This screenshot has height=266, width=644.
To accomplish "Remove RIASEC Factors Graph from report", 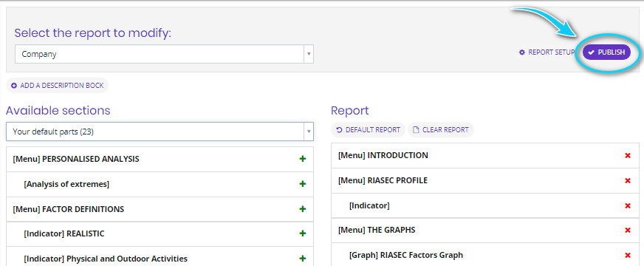I will pyautogui.click(x=628, y=256).
